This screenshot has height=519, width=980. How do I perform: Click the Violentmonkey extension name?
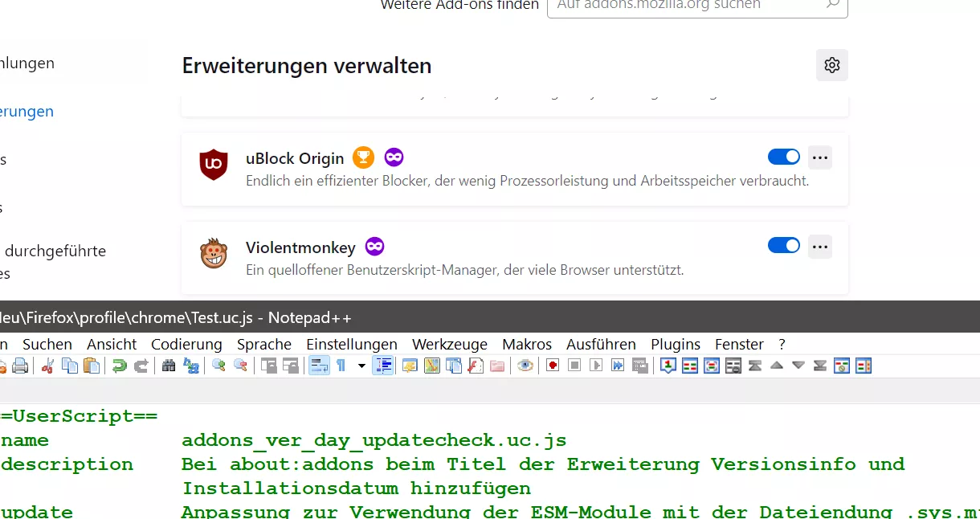[x=300, y=247]
